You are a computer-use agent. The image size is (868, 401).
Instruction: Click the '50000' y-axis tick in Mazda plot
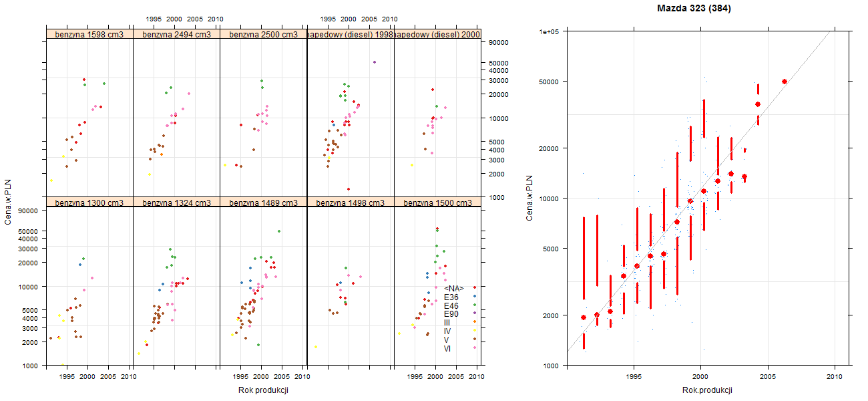click(550, 82)
